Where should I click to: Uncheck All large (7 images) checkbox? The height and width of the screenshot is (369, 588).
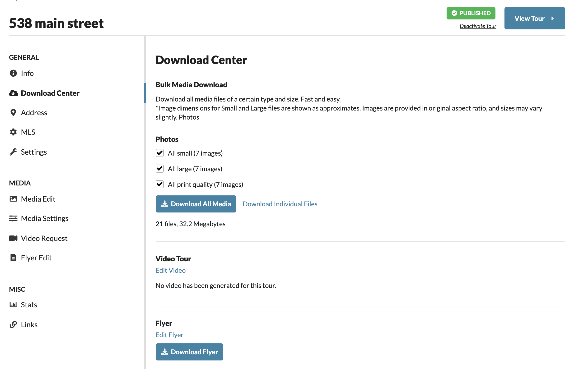160,169
